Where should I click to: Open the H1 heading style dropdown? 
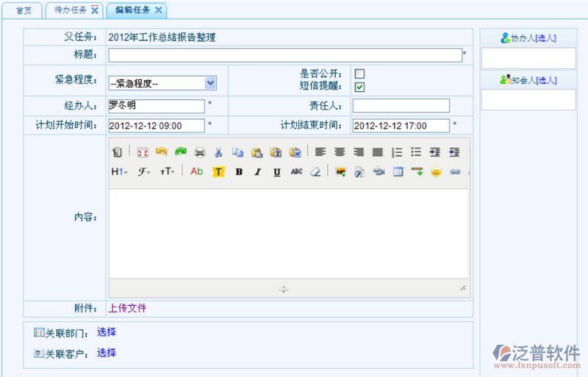point(119,172)
